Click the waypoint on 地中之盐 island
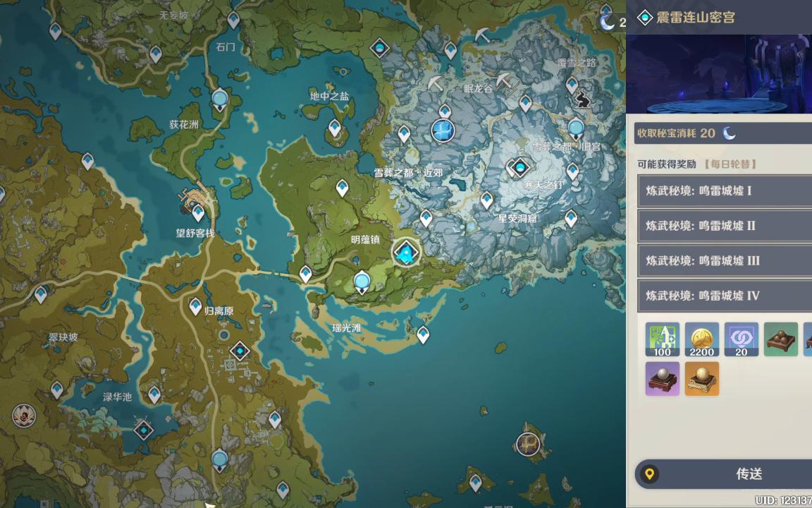 point(335,128)
